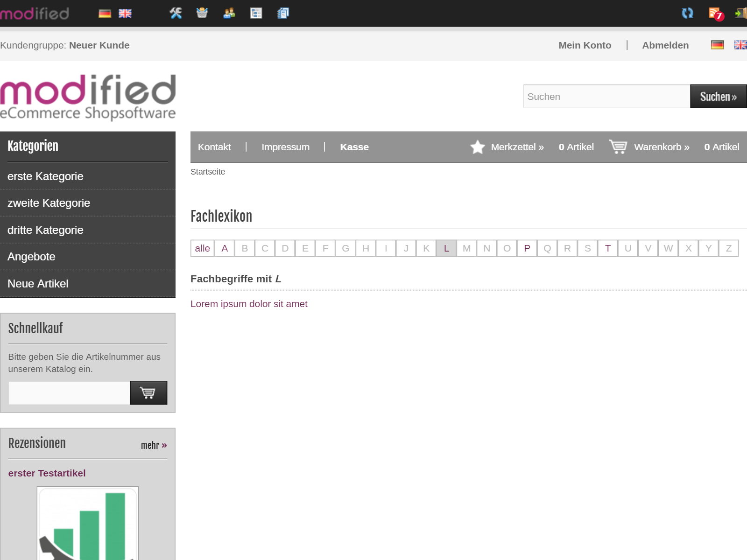
Task: Open Impressum menu item
Action: pyautogui.click(x=285, y=147)
